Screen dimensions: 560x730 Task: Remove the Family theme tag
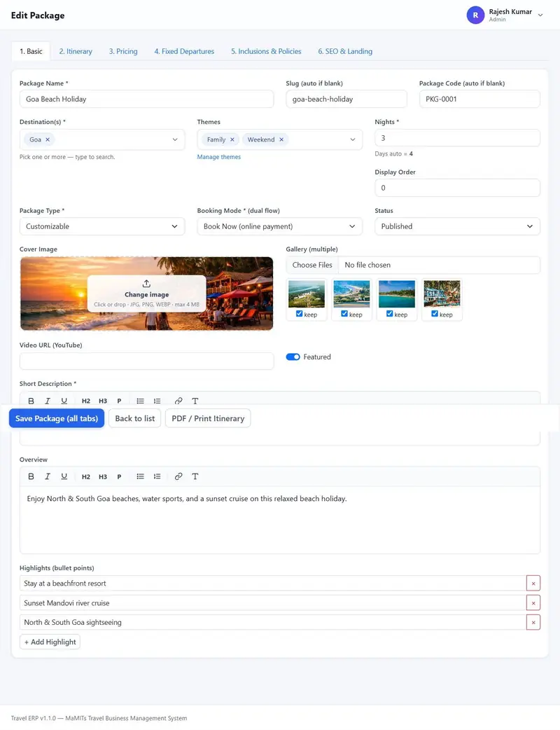[x=232, y=139]
